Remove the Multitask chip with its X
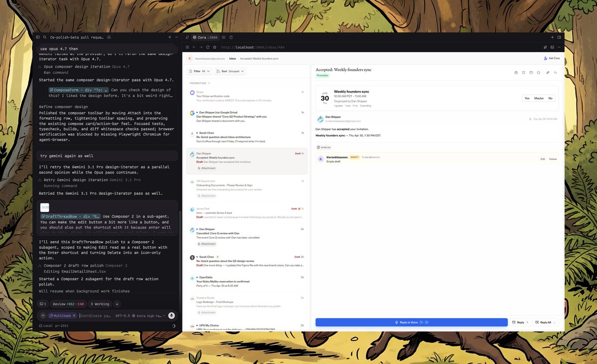Image resolution: width=597 pixels, height=364 pixels. pyautogui.click(x=74, y=316)
